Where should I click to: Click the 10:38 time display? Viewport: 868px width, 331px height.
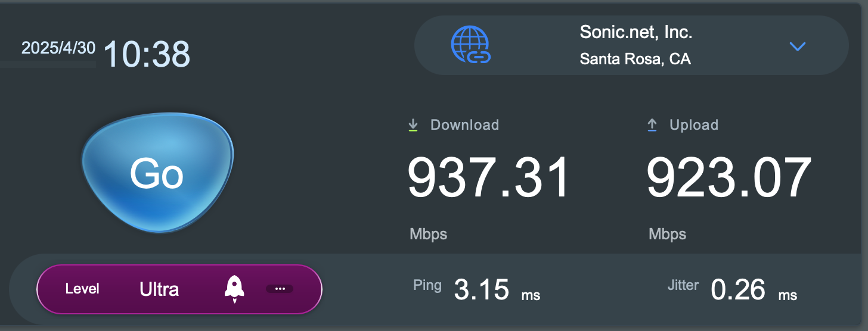coord(147,54)
